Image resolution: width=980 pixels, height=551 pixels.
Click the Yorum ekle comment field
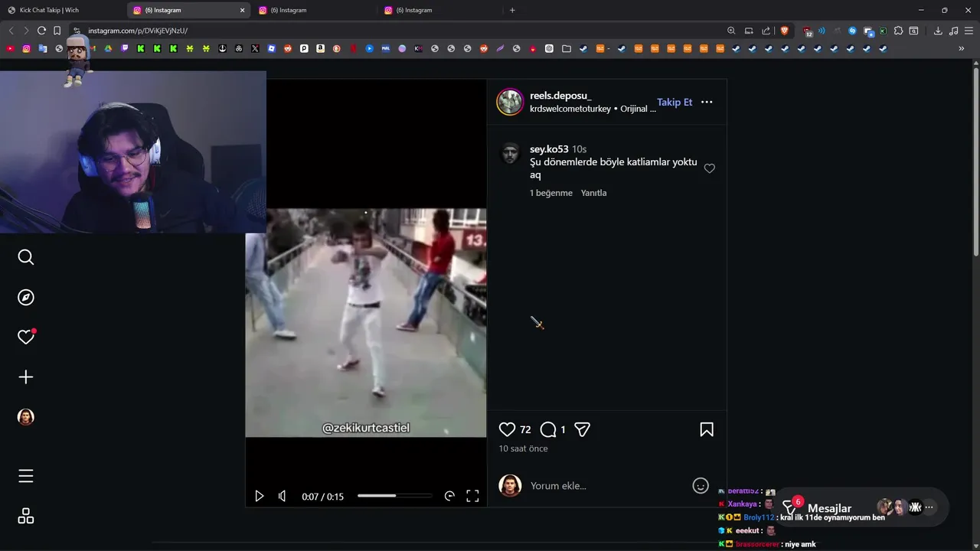pyautogui.click(x=605, y=486)
